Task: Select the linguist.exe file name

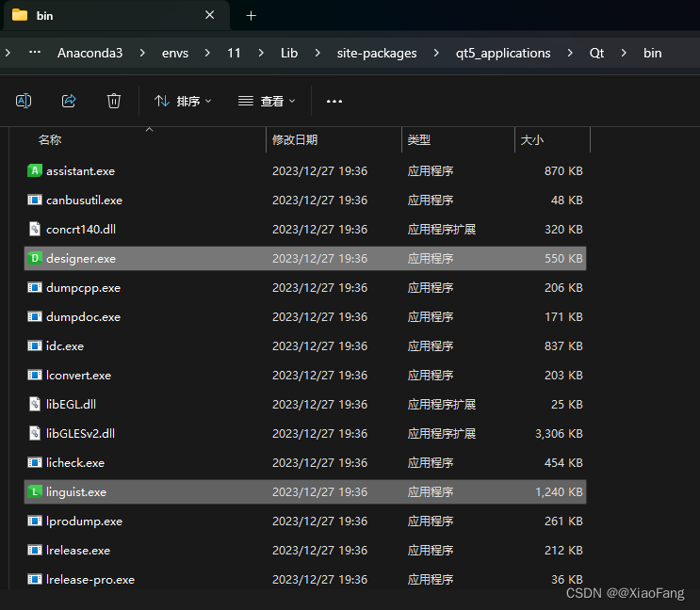Action: tap(76, 492)
